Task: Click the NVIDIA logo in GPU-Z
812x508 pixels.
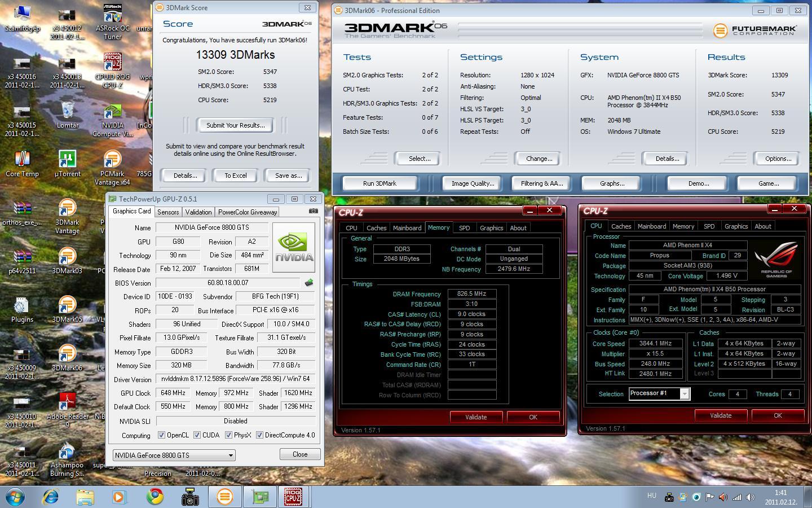Action: coord(293,247)
